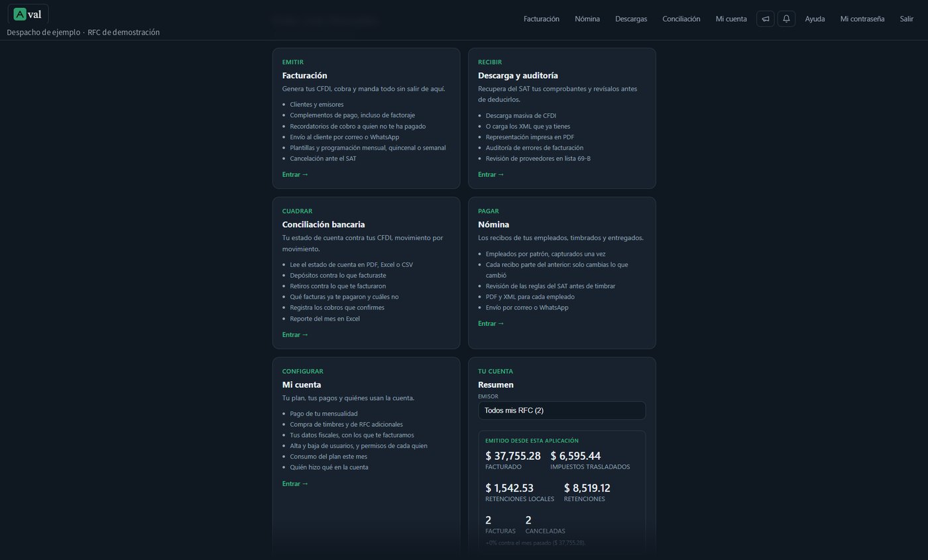Open Nómina in the top menu
The height and width of the screenshot is (560, 928).
point(587,19)
